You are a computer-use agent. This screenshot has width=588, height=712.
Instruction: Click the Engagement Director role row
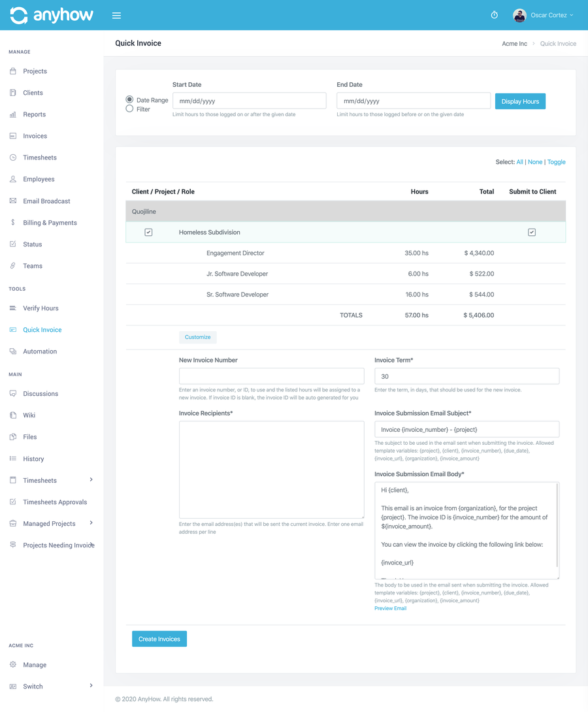point(346,253)
